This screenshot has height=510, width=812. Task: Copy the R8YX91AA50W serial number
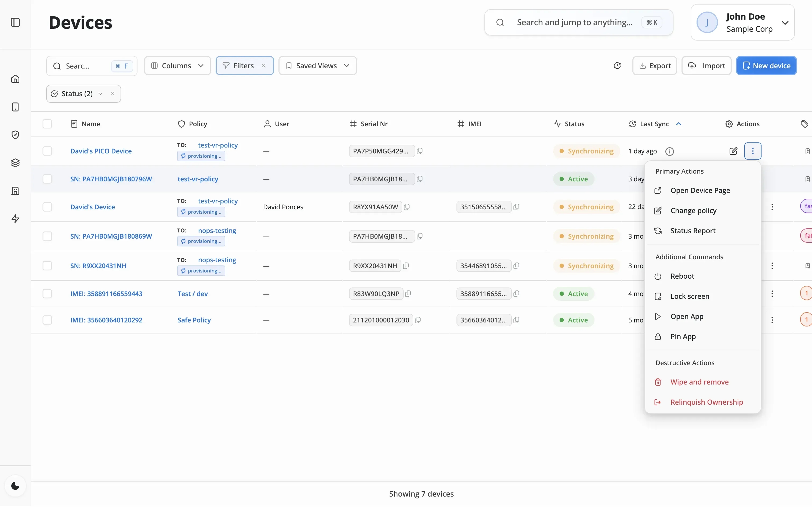click(x=407, y=207)
